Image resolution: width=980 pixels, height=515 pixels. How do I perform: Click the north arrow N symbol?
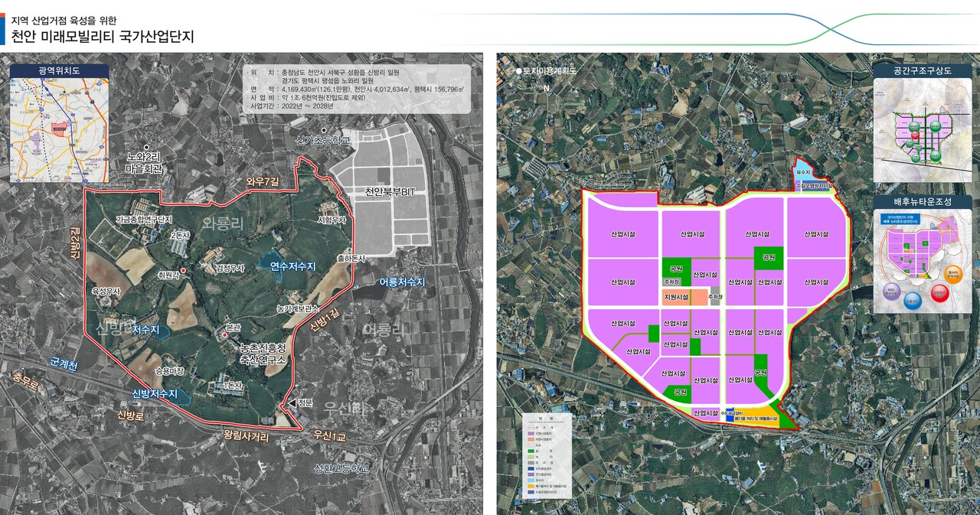pos(547,88)
